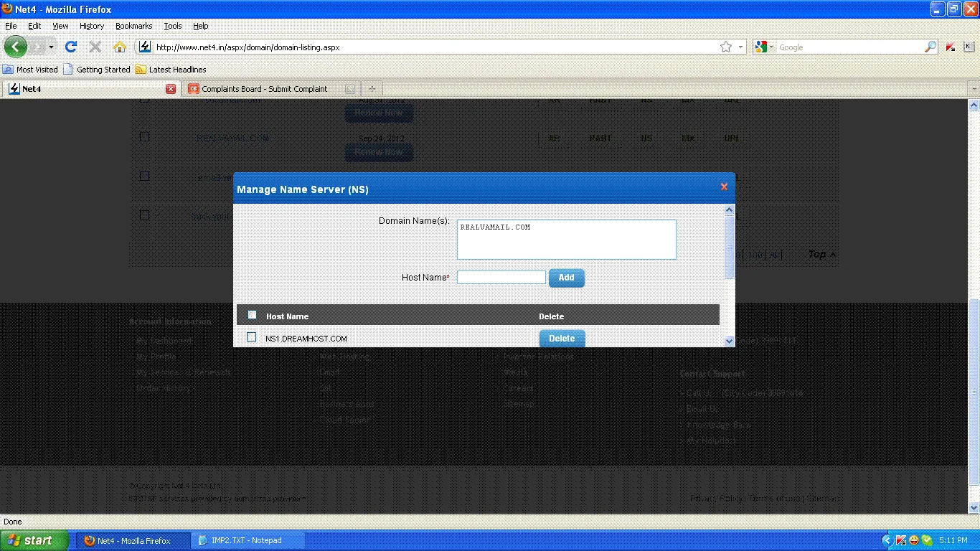The image size is (980, 551).
Task: Click the dimmed My Dashboard footer link
Action: (x=164, y=341)
